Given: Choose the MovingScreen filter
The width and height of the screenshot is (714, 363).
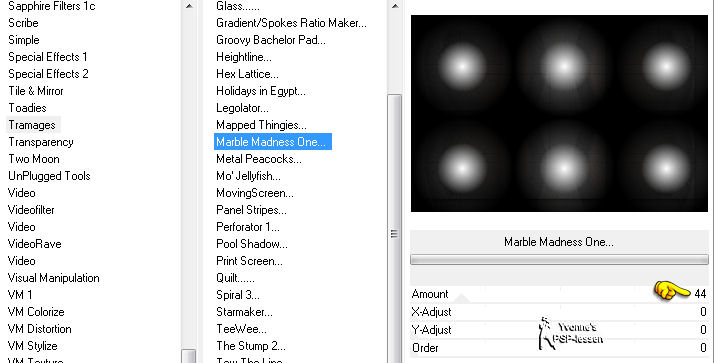Looking at the screenshot, I should 255,193.
